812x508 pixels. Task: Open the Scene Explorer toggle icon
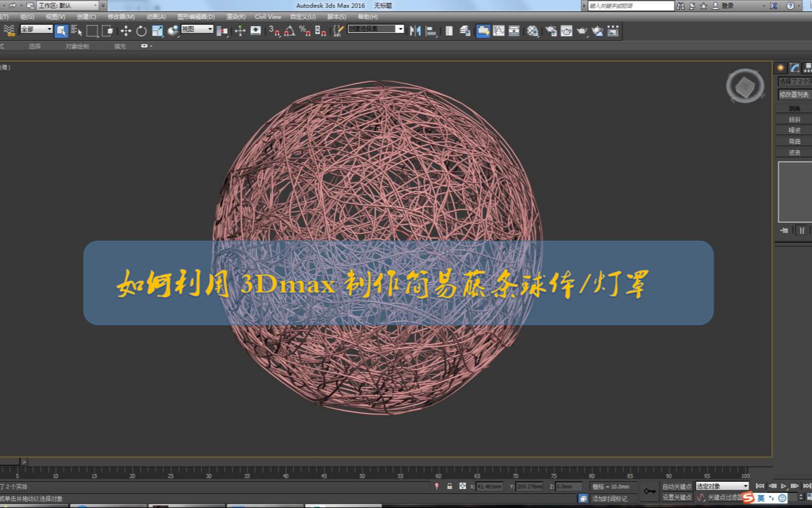pyautogui.click(x=449, y=31)
